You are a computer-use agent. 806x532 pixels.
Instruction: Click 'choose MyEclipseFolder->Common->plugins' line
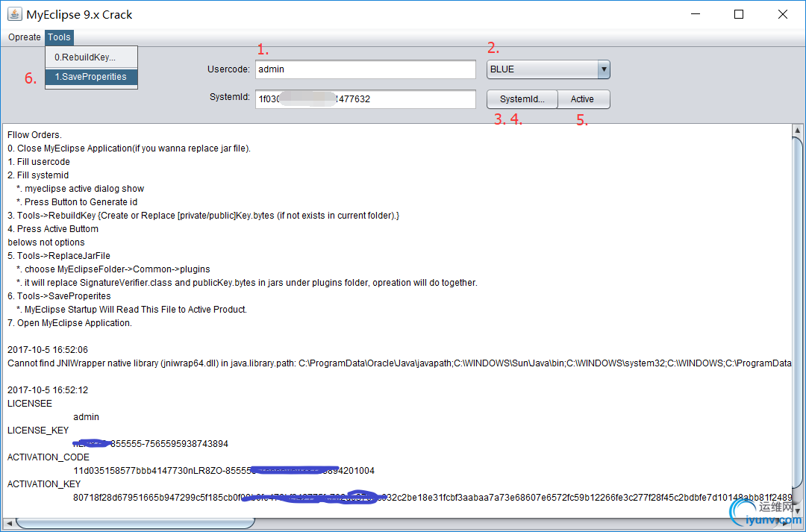coord(113,269)
